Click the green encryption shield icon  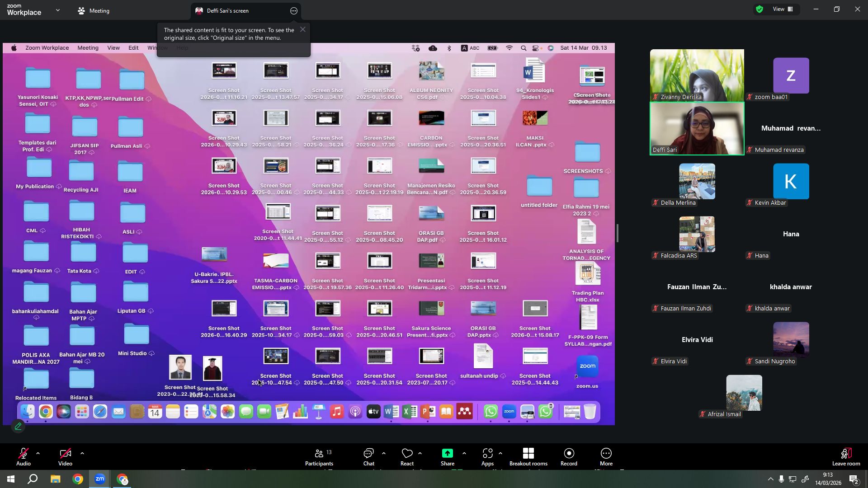[759, 9]
